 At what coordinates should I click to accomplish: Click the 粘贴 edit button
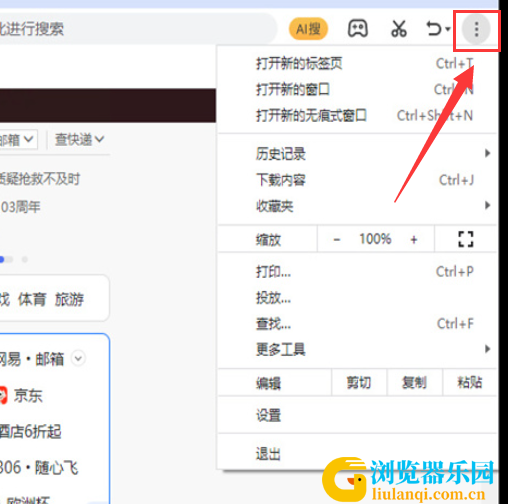tap(469, 382)
